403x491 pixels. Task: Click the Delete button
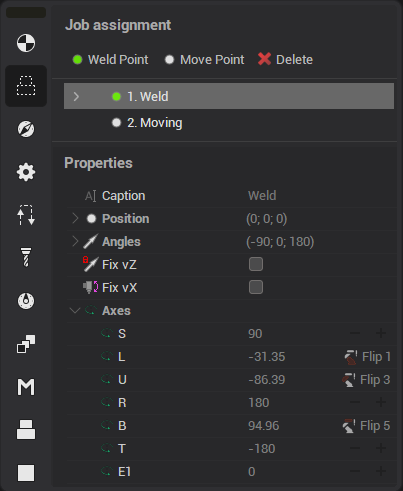[285, 60]
